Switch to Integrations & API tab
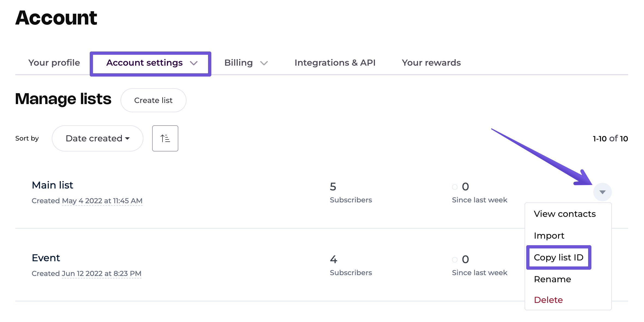Screen dimensions: 644x322 click(x=335, y=63)
